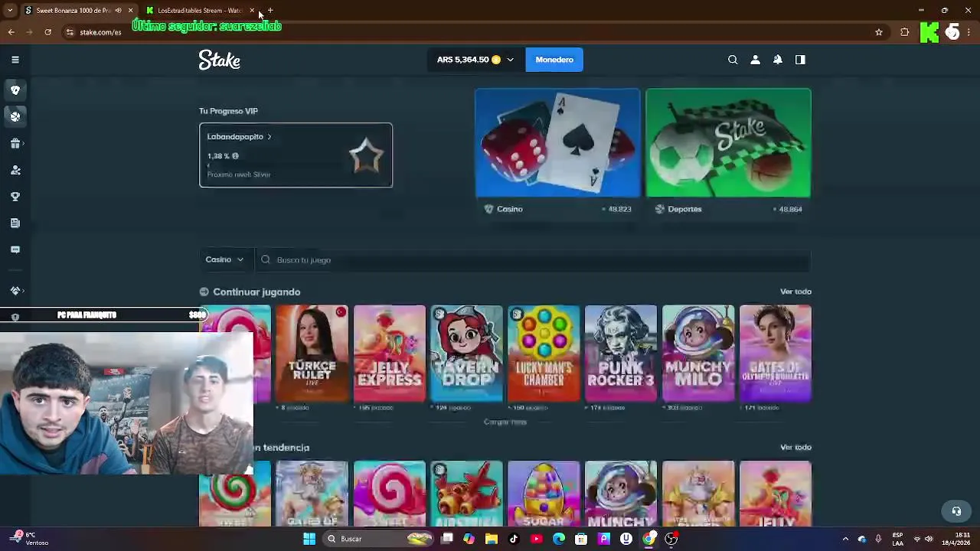Open the VIP trophy icon in sidebar
980x551 pixels.
(x=15, y=197)
